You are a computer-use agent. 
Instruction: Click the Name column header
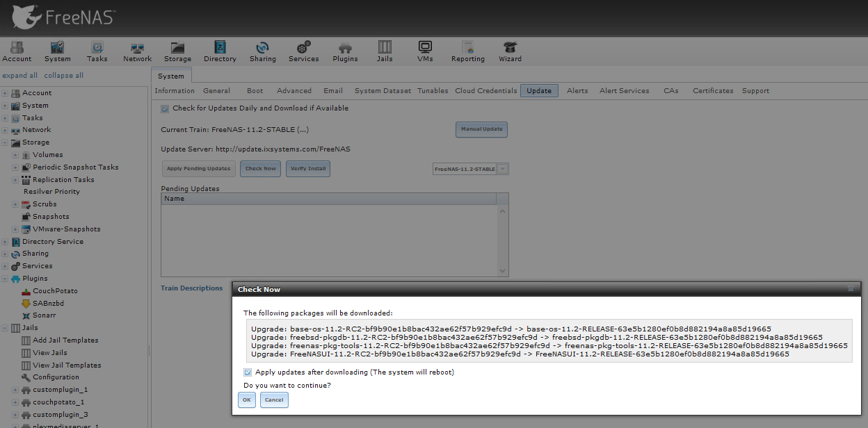tap(329, 199)
